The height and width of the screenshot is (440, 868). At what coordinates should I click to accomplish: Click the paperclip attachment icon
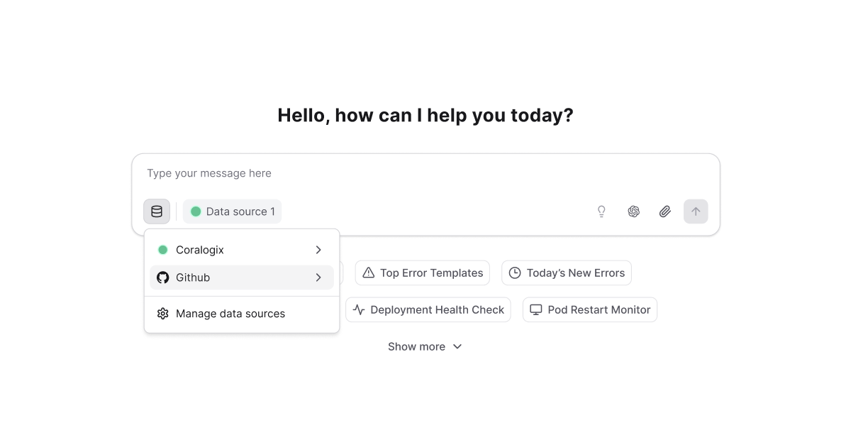664,211
